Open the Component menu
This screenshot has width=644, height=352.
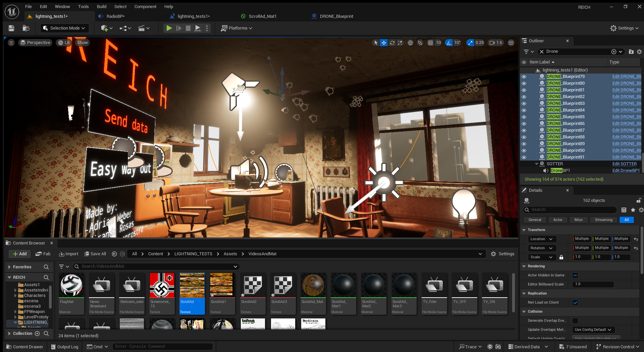tap(145, 6)
